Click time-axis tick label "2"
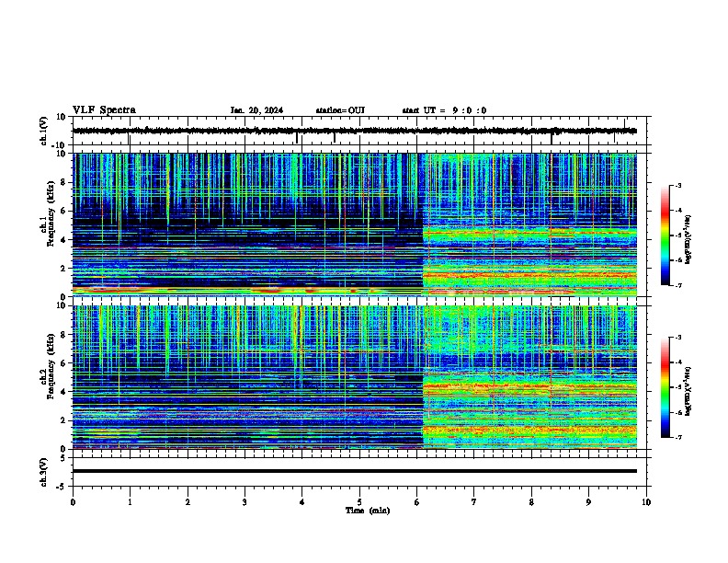Image resolution: width=728 pixels, height=563 pixels. coord(188,502)
